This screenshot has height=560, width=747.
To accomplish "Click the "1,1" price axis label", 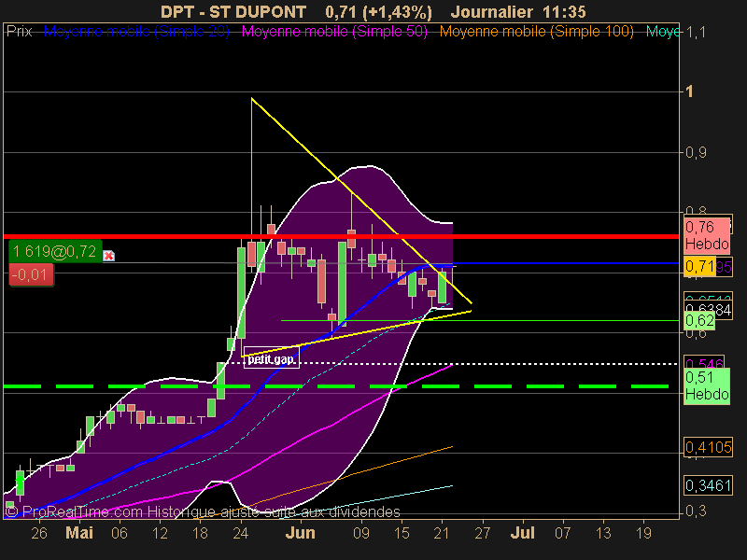I will [x=696, y=33].
